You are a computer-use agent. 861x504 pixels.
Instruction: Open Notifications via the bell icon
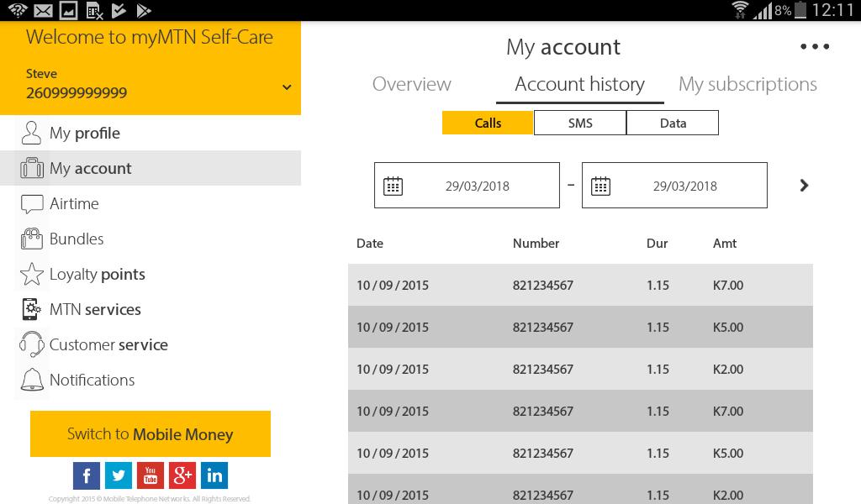click(31, 380)
